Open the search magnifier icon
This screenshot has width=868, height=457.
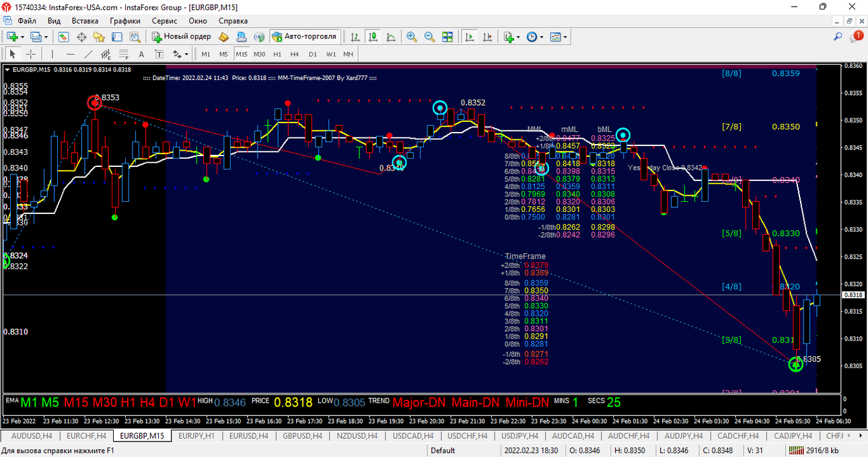click(x=838, y=36)
